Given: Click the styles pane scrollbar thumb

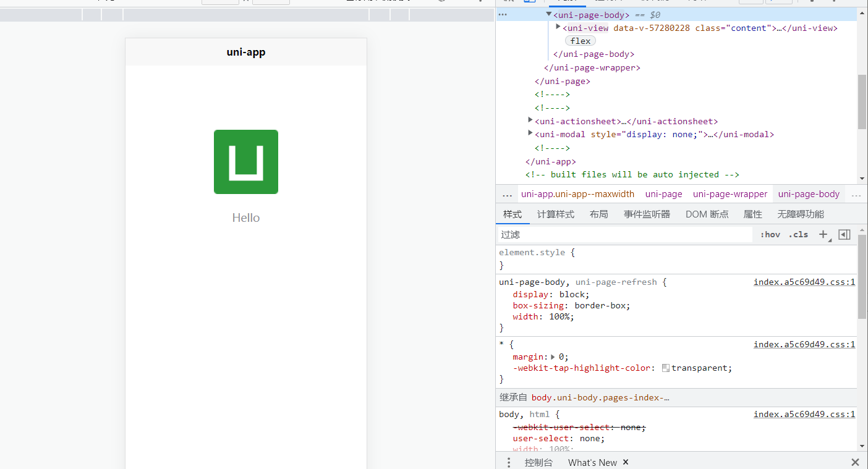Looking at the screenshot, I should pos(862,277).
